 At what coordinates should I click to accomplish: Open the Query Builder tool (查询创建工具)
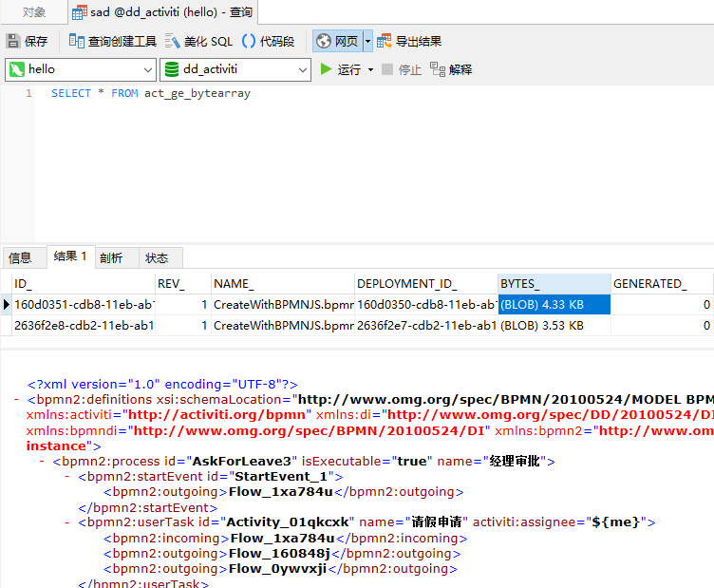coord(112,42)
